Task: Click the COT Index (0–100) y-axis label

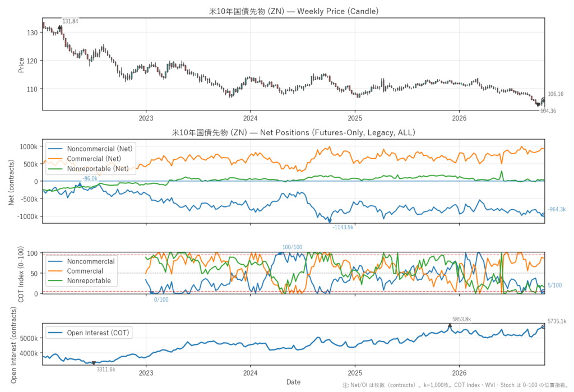Action: (x=21, y=274)
